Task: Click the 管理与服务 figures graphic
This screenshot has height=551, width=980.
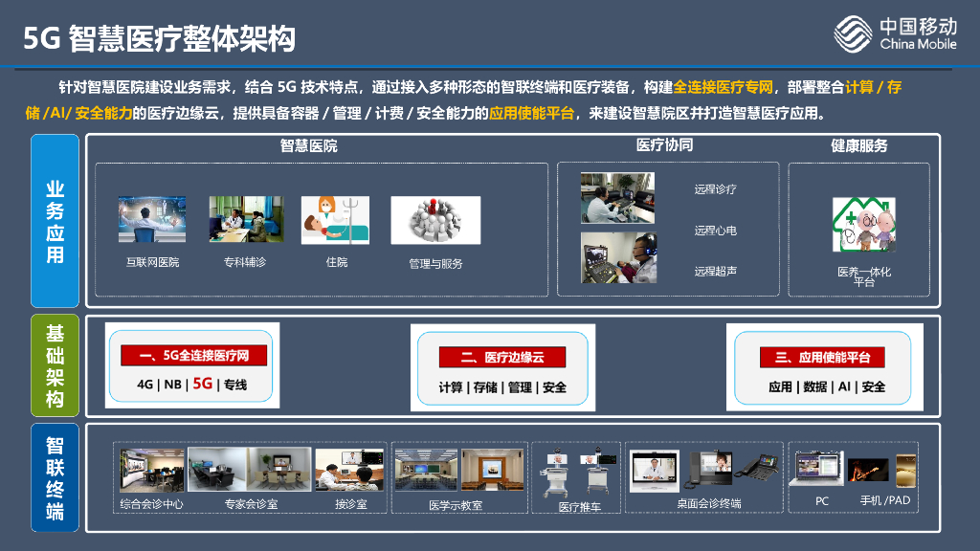Action: pos(435,220)
